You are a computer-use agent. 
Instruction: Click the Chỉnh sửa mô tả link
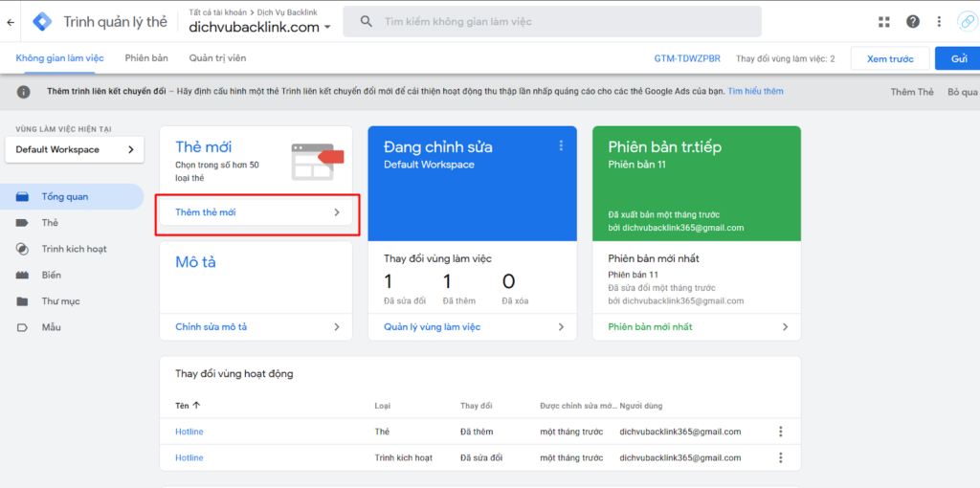[212, 327]
